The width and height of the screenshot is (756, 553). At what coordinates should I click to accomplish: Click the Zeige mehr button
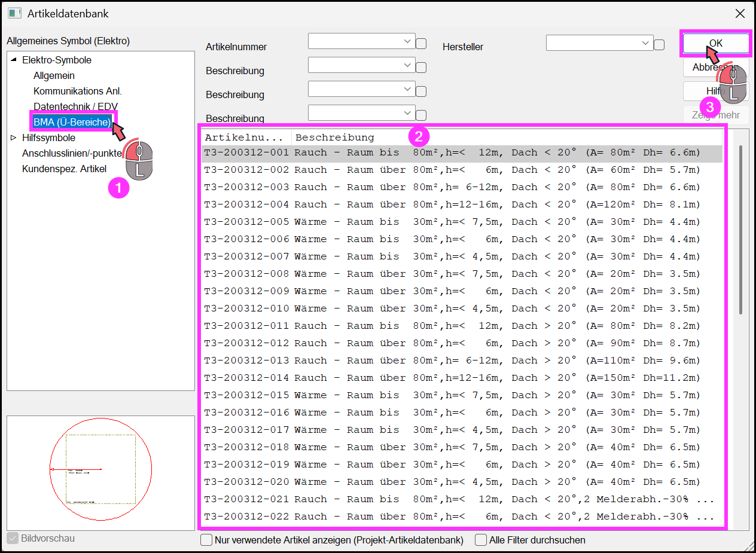click(x=716, y=115)
